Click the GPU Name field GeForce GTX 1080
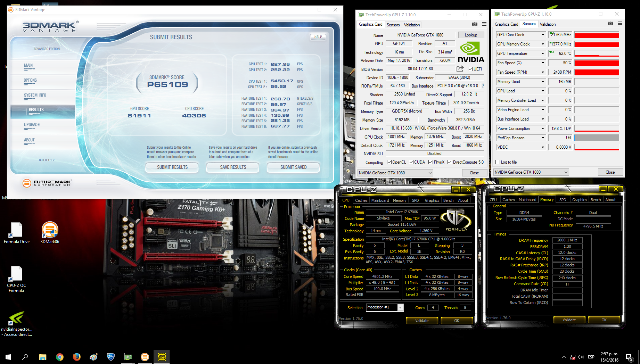Image resolution: width=640 pixels, height=364 pixels. [420, 35]
